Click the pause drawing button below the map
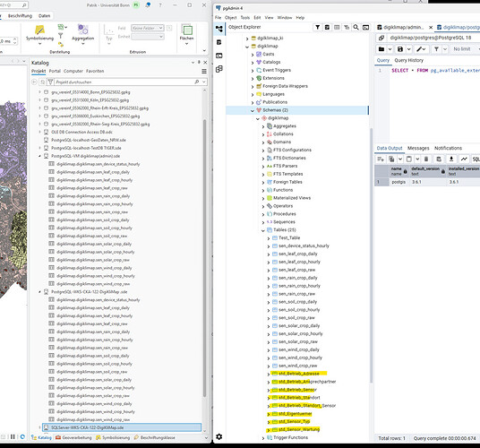 tap(13, 436)
